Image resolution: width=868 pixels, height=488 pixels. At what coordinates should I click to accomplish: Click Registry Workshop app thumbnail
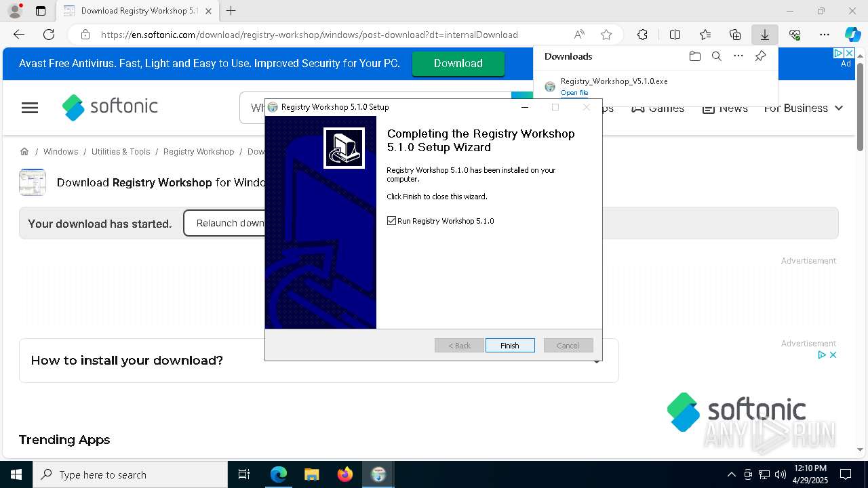33,182
